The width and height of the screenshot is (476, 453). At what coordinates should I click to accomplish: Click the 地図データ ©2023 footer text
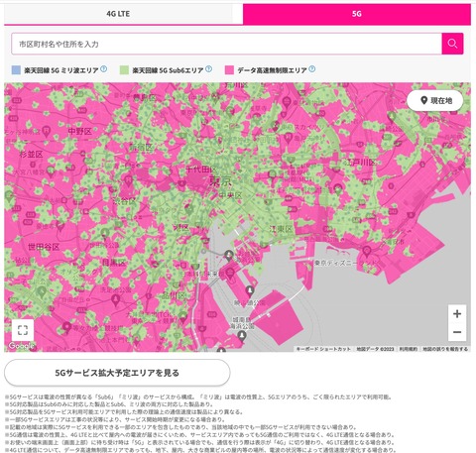tap(375, 349)
